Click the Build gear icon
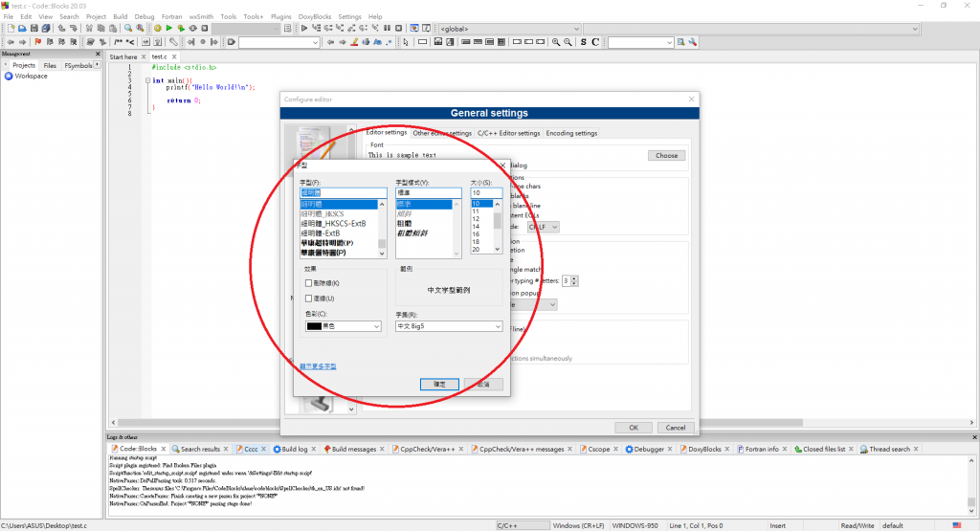The height and width of the screenshot is (531, 980). click(158, 28)
